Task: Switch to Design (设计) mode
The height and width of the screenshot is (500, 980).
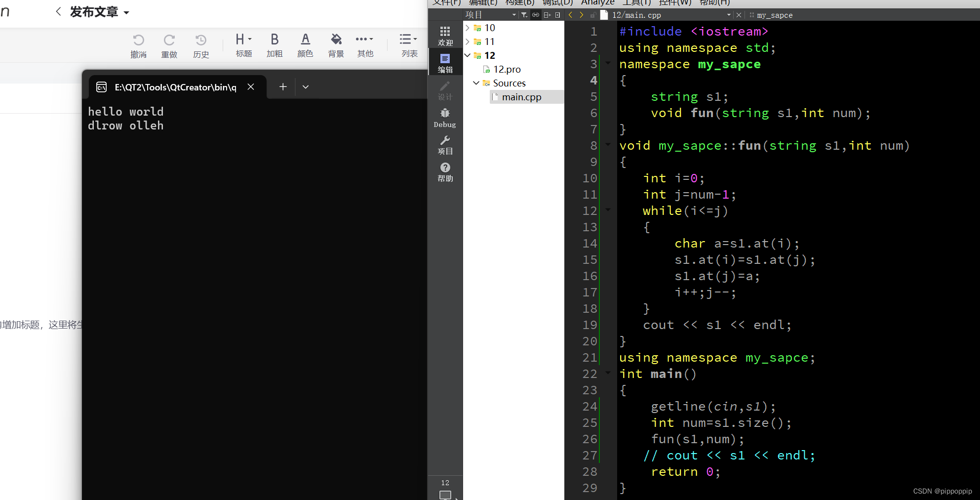Action: [x=445, y=91]
